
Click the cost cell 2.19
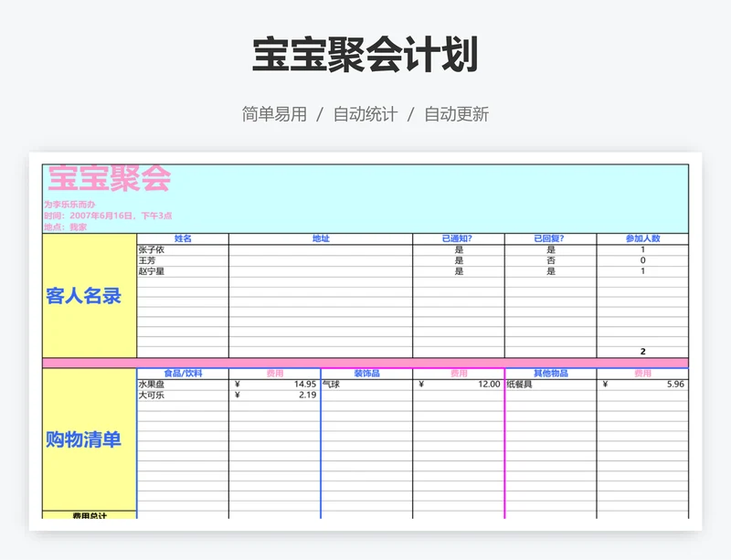tap(275, 396)
